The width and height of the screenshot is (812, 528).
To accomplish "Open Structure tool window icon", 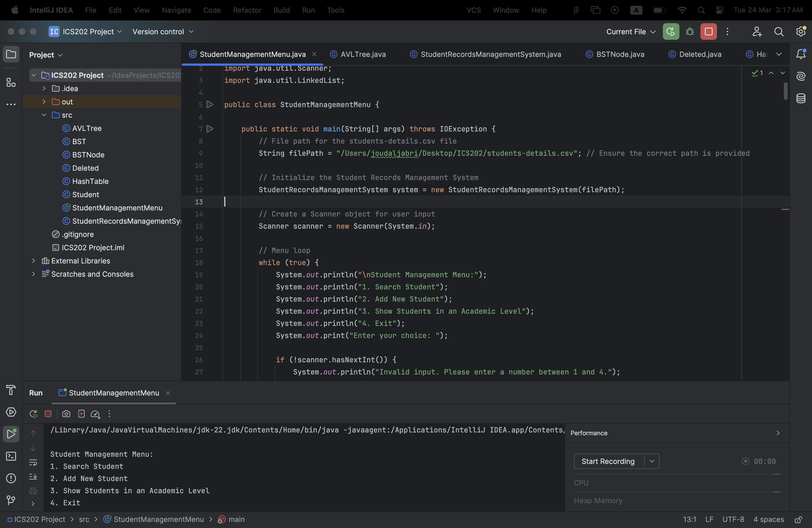I will [x=11, y=82].
